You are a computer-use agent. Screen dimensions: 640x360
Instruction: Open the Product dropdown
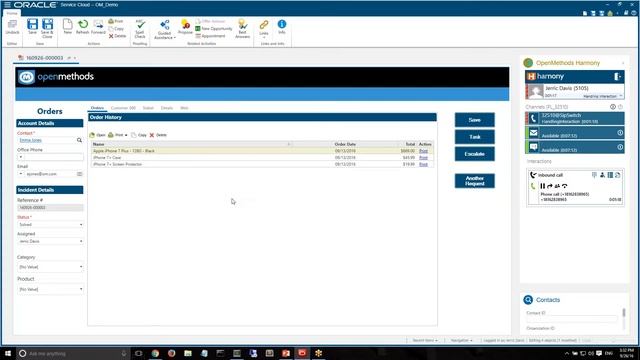[50, 289]
